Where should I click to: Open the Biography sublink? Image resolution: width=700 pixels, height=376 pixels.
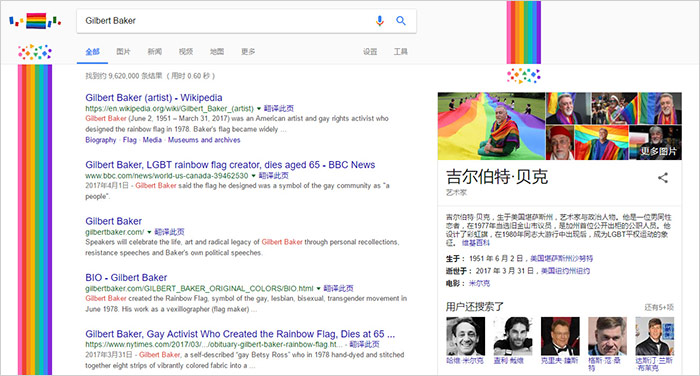[x=100, y=140]
